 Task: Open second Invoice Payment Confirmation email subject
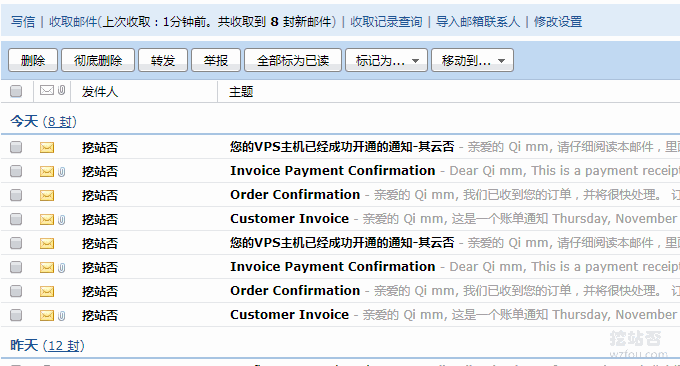[x=333, y=267]
